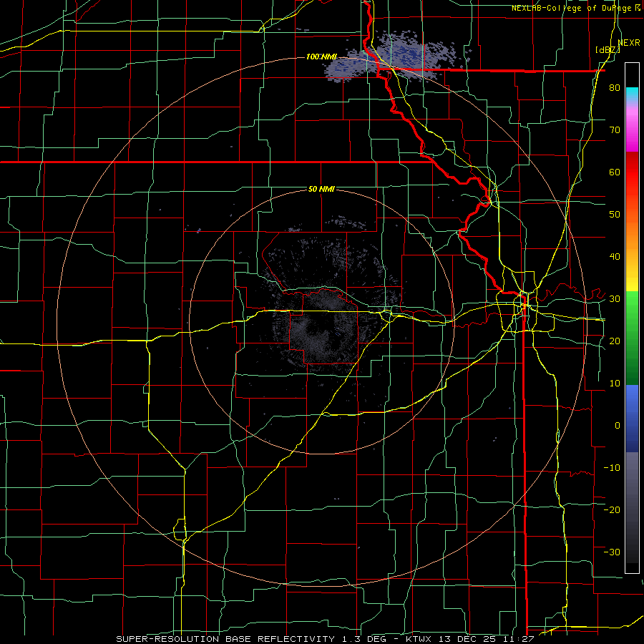Click the 70 value on the dBZ scale

click(x=615, y=130)
